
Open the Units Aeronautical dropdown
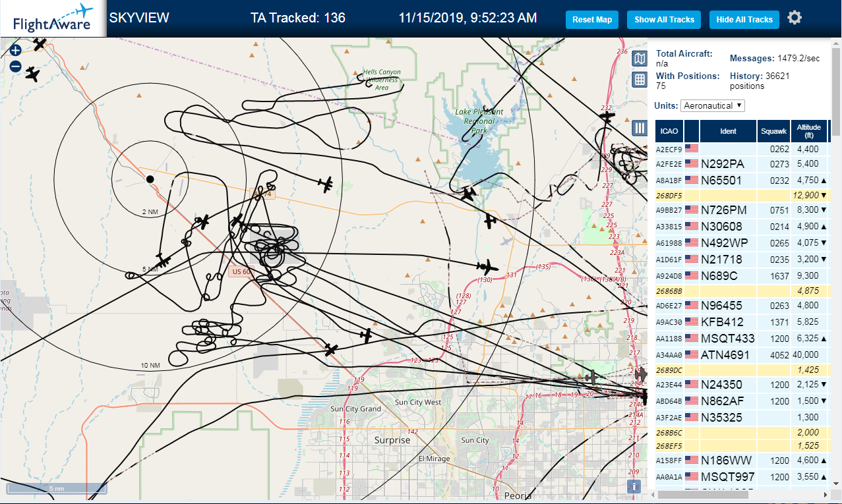pos(713,105)
